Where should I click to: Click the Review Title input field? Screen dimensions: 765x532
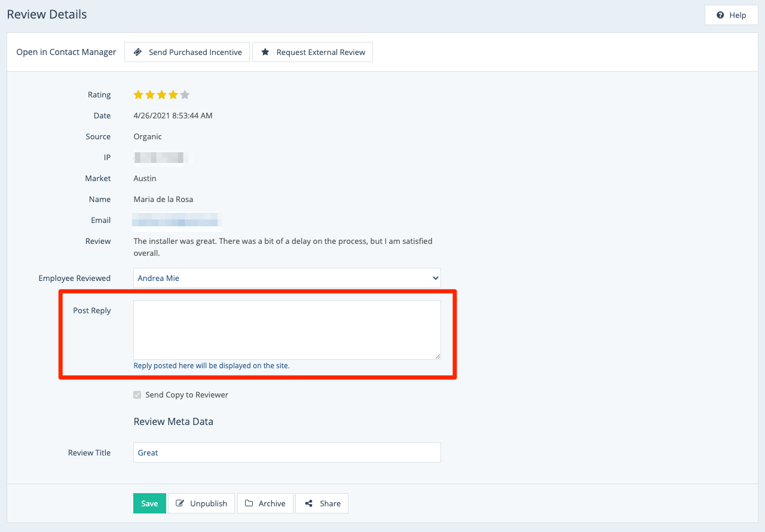coord(287,452)
